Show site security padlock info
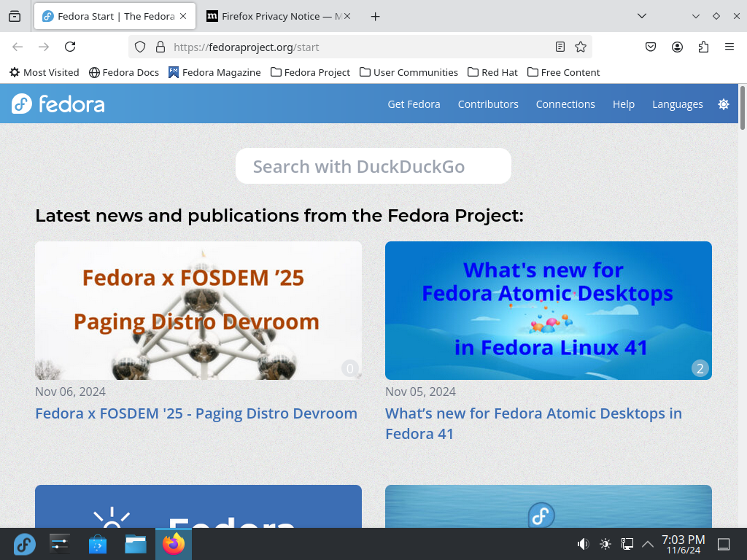The width and height of the screenshot is (747, 560). tap(160, 47)
